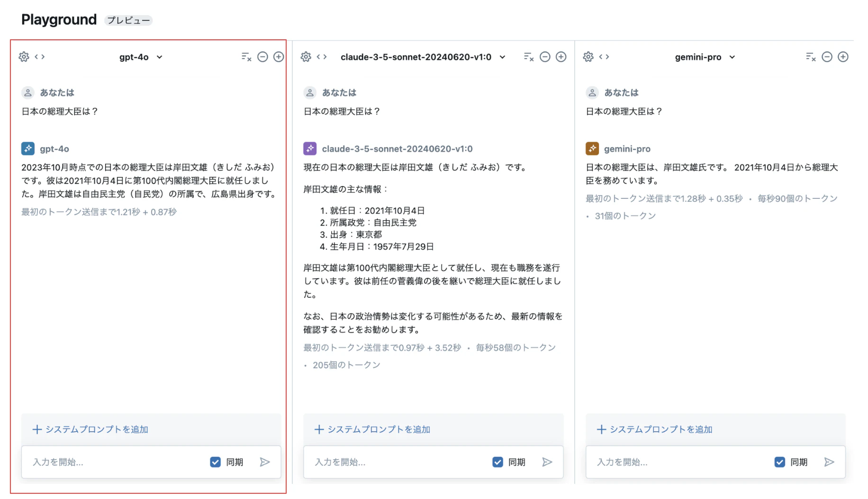
Task: Open settings gear in gpt-4o panel
Action: (24, 57)
